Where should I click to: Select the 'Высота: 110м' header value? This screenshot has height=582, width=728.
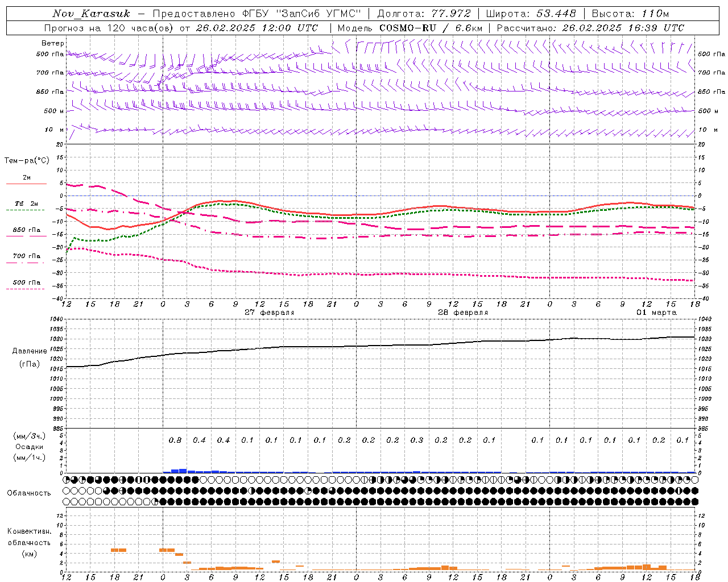pyautogui.click(x=630, y=14)
